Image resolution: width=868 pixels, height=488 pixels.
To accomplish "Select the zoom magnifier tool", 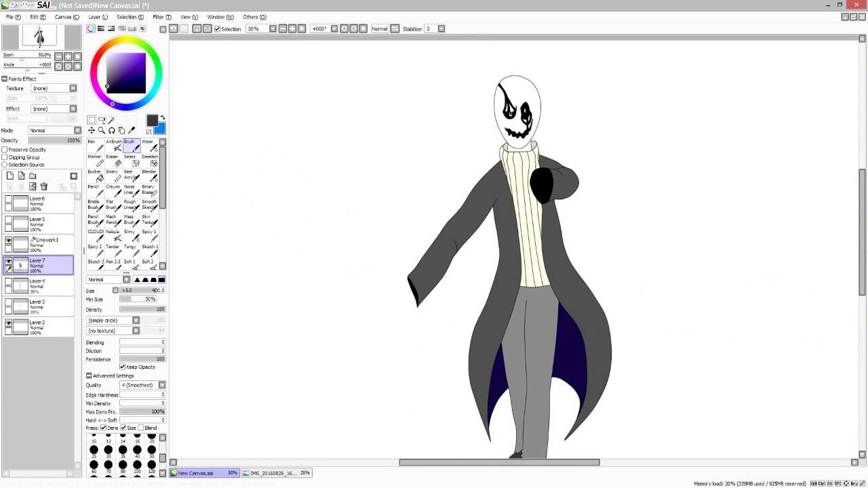I will 102,130.
